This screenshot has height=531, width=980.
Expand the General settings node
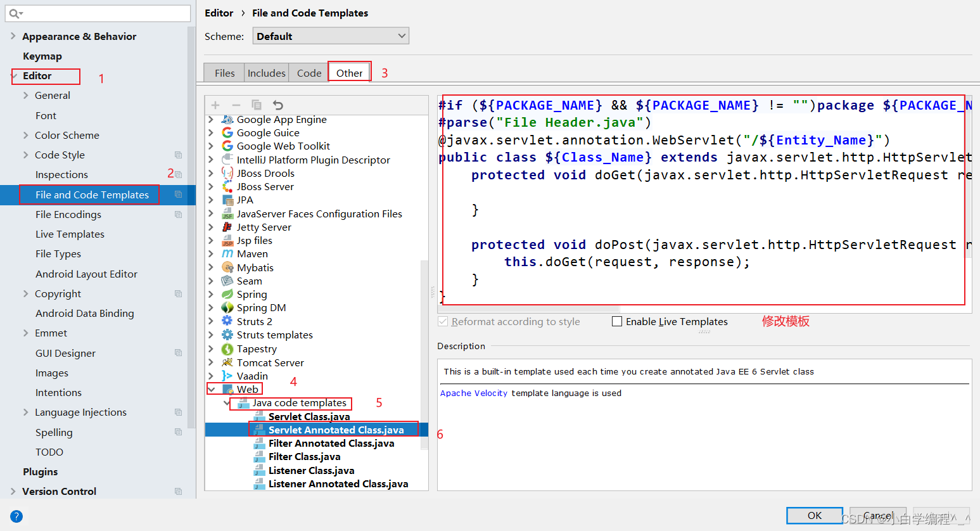(x=25, y=95)
